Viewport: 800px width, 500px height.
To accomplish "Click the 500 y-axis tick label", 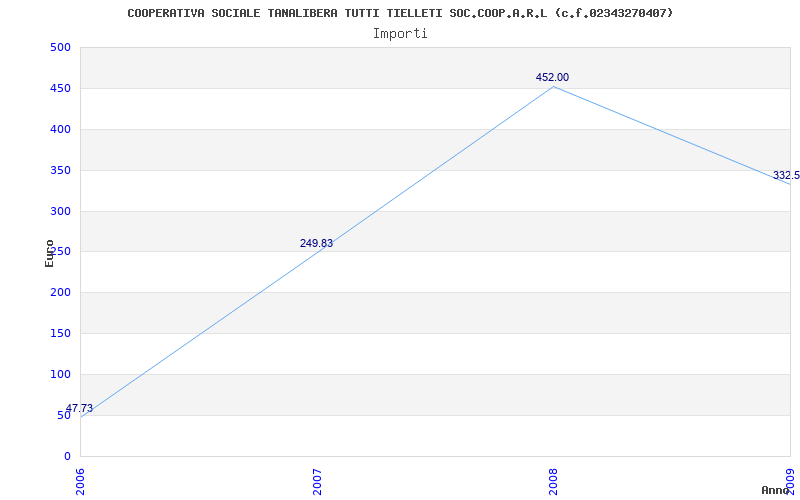I will [x=60, y=47].
